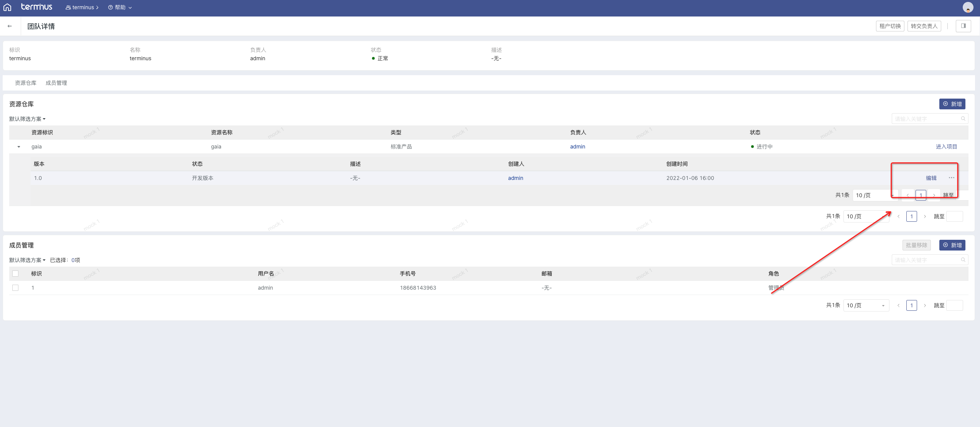
Task: Click 管理员 role cell
Action: click(x=776, y=288)
